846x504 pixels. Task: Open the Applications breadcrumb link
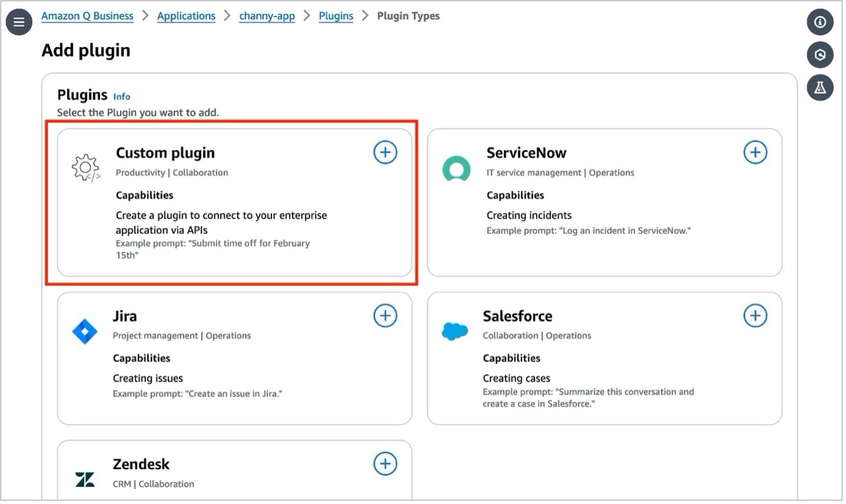point(186,16)
